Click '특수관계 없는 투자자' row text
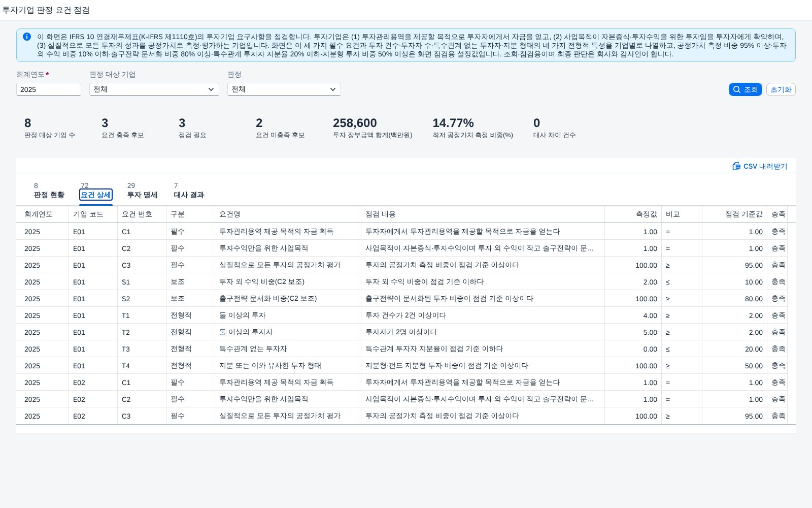This screenshot has height=508, width=812. (x=253, y=349)
